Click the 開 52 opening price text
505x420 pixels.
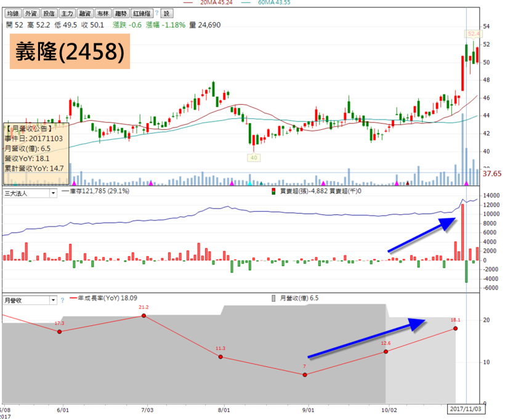[15, 25]
